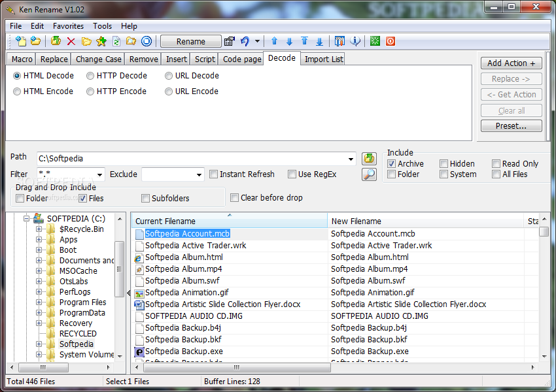This screenshot has height=392, width=556.
Task: Click the red X remove icon
Action: (x=71, y=41)
